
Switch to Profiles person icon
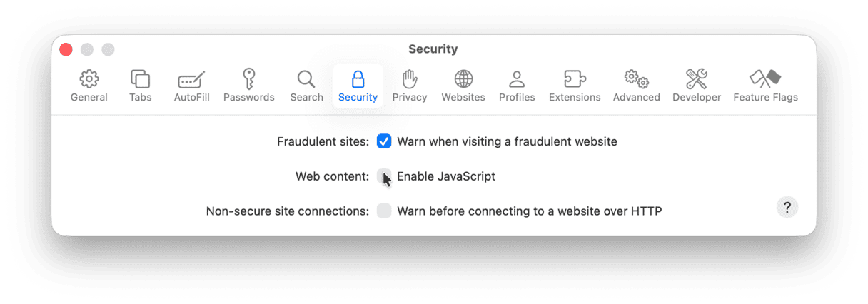coord(517,78)
